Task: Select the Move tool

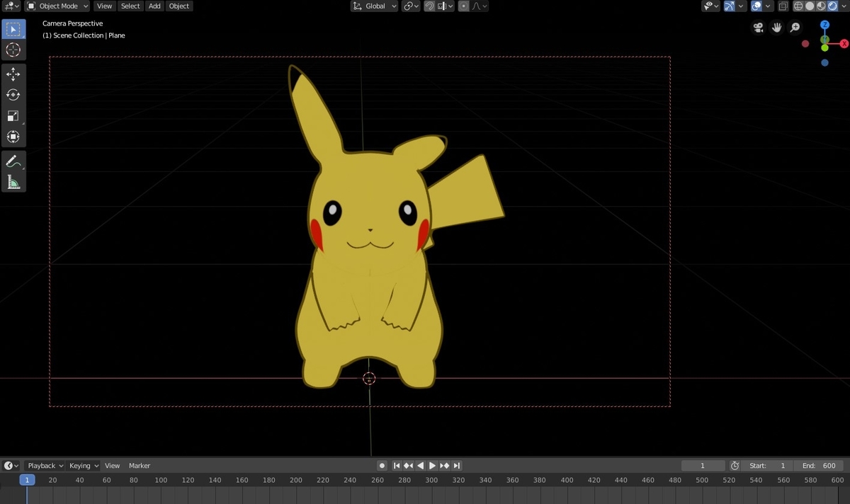Action: [13, 74]
